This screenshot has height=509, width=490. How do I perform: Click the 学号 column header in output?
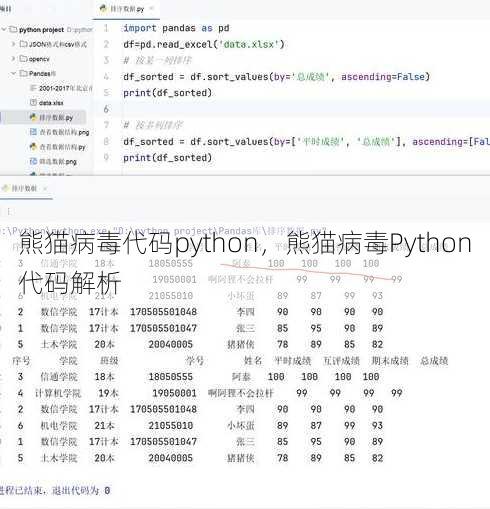[195, 361]
